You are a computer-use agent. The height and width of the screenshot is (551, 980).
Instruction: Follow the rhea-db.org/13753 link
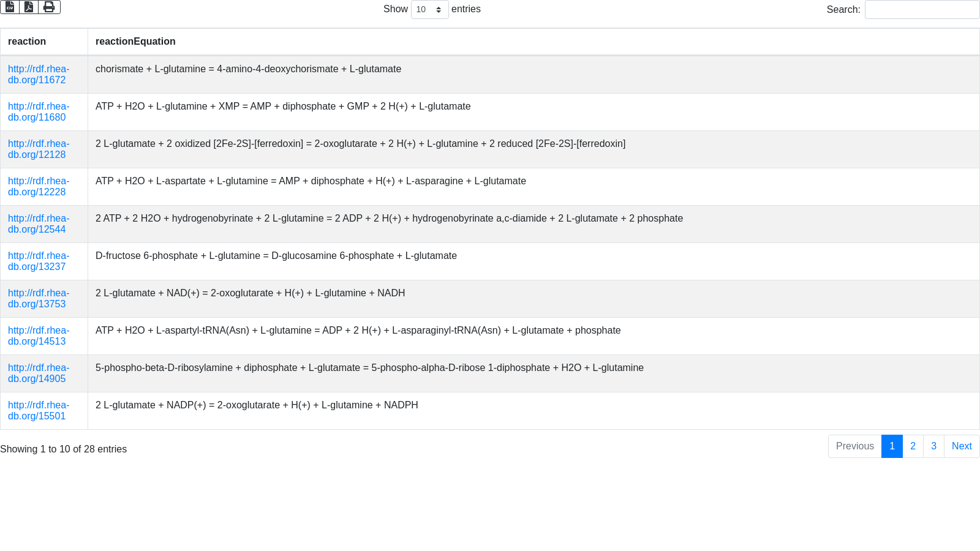(x=39, y=299)
